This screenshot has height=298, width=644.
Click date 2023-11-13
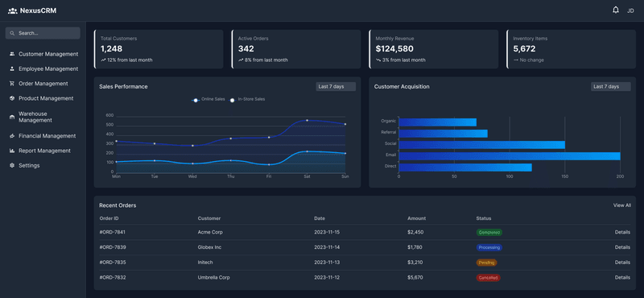327,263
